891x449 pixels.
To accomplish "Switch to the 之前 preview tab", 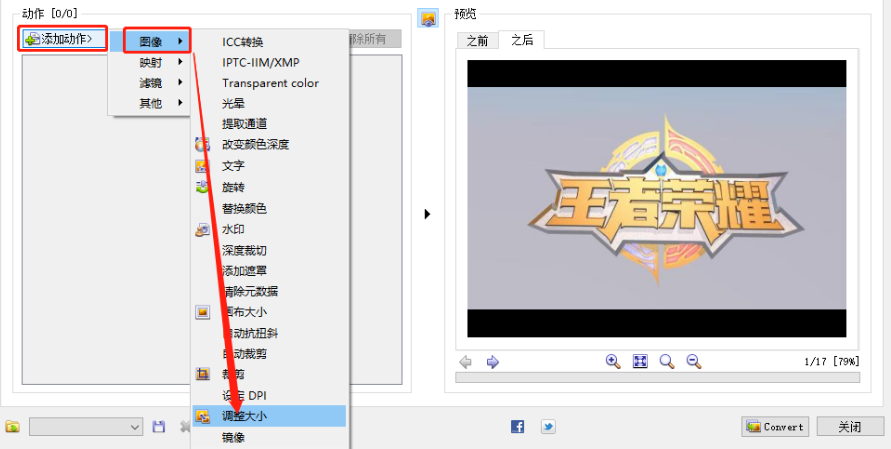I will 477,41.
